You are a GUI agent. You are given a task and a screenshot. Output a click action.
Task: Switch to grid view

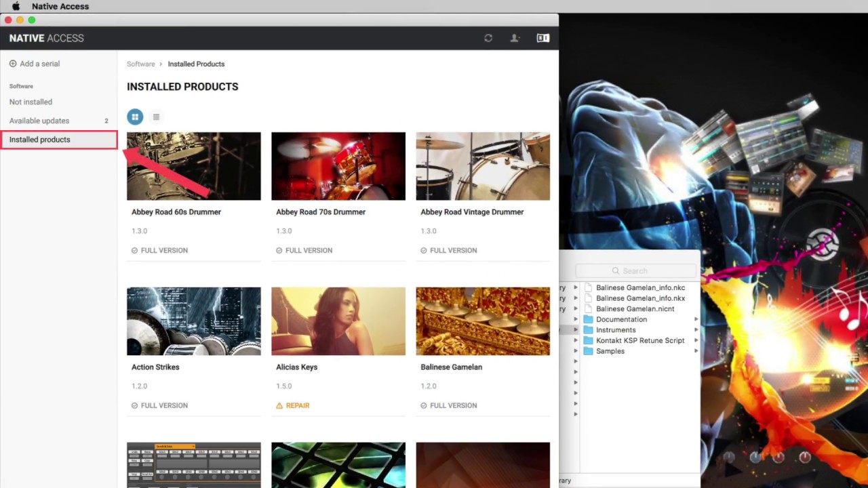pyautogui.click(x=135, y=117)
